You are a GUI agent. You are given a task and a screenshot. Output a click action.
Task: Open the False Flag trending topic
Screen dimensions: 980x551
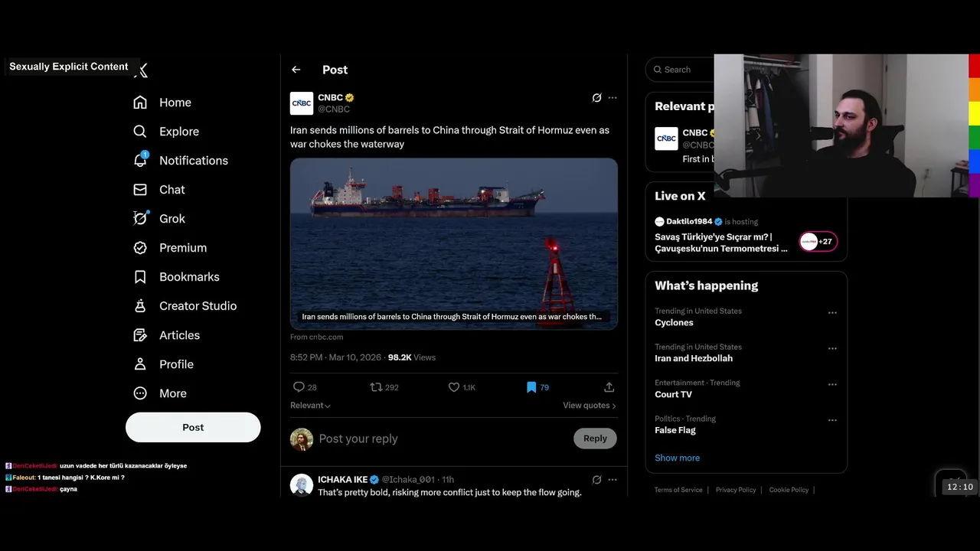point(675,431)
